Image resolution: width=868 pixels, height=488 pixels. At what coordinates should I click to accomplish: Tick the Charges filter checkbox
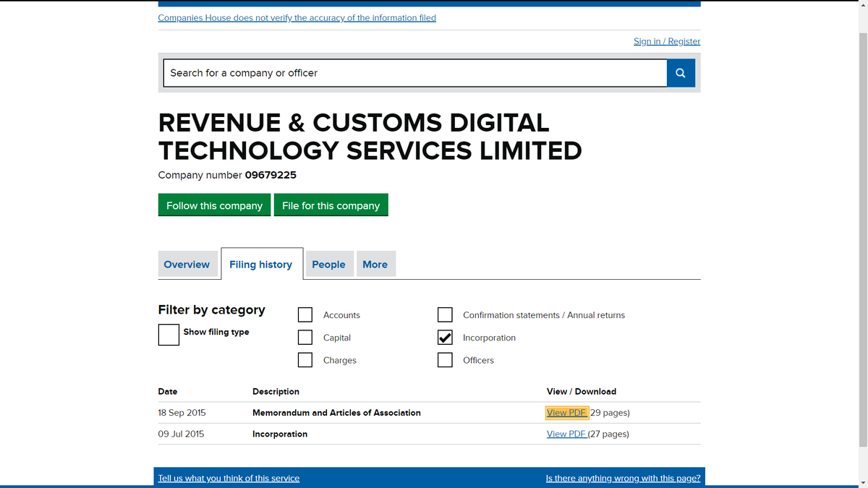click(x=305, y=360)
